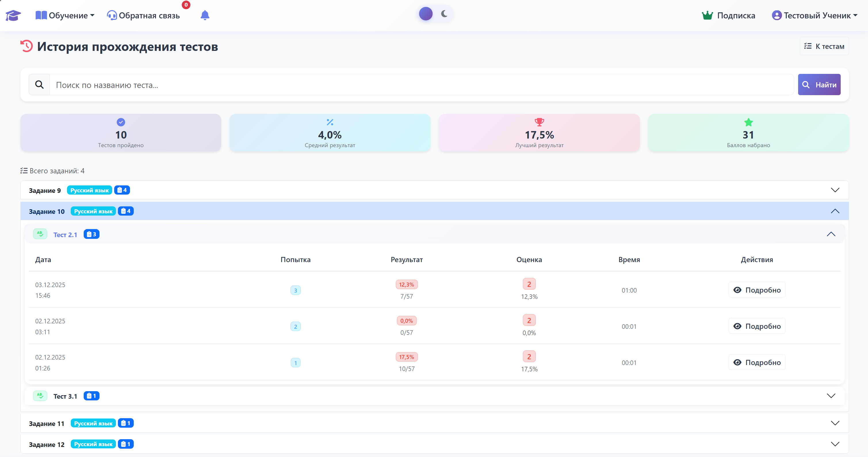
Task: Toggle the light/dark theme switch
Action: 435,14
